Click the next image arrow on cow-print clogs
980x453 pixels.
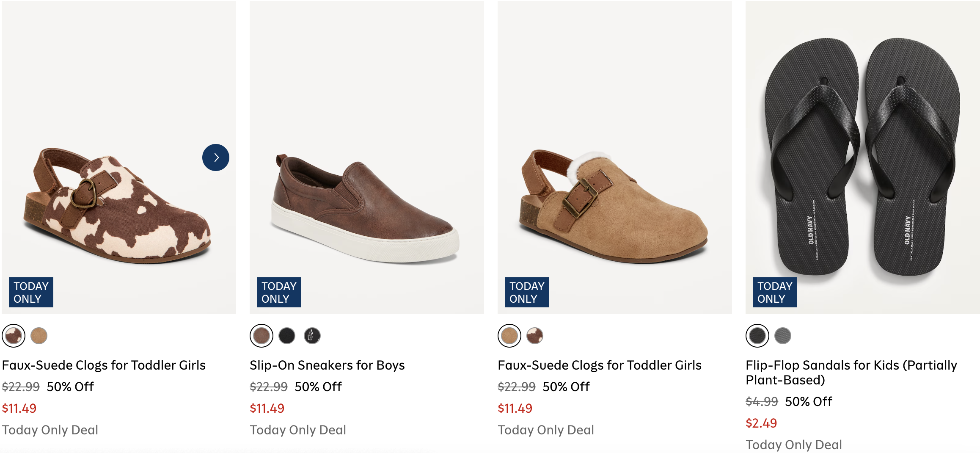216,157
